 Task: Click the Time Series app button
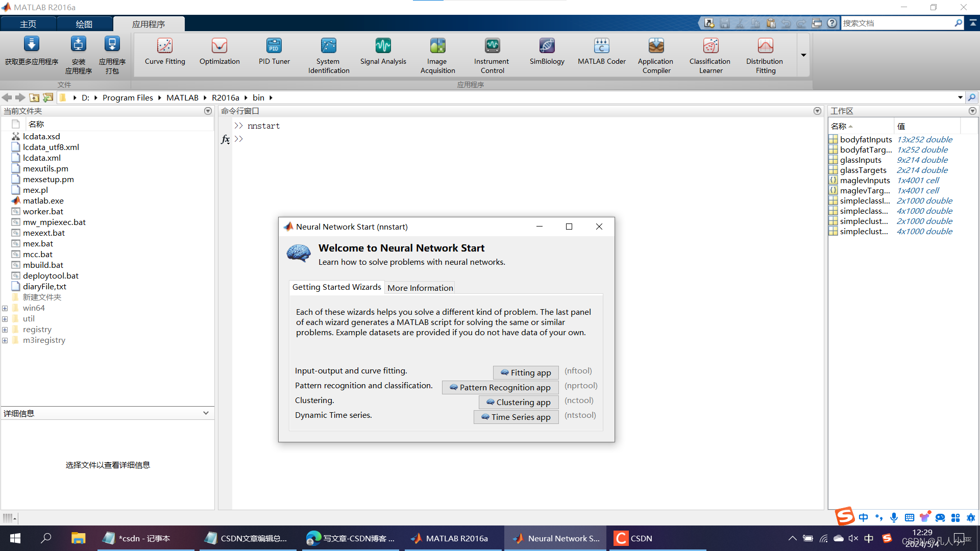(x=516, y=417)
